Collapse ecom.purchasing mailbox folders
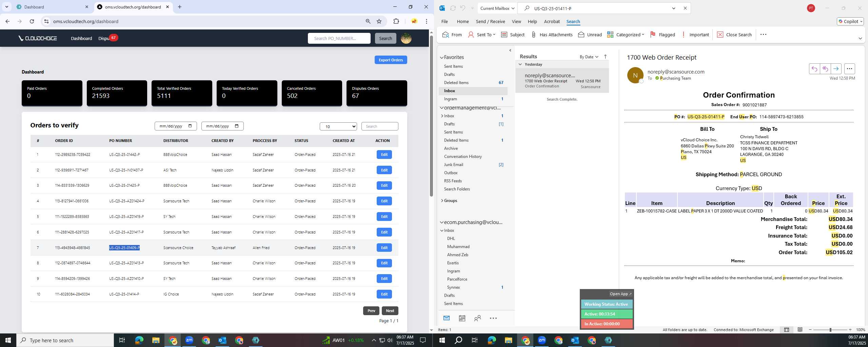 click(442, 223)
